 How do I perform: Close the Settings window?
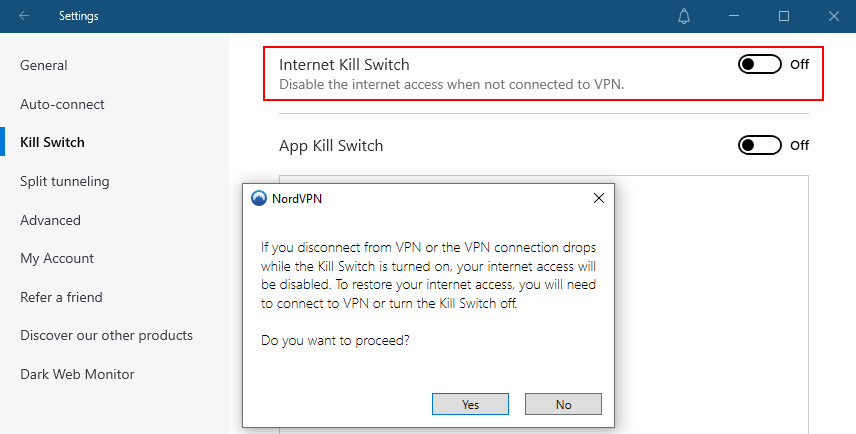point(834,16)
